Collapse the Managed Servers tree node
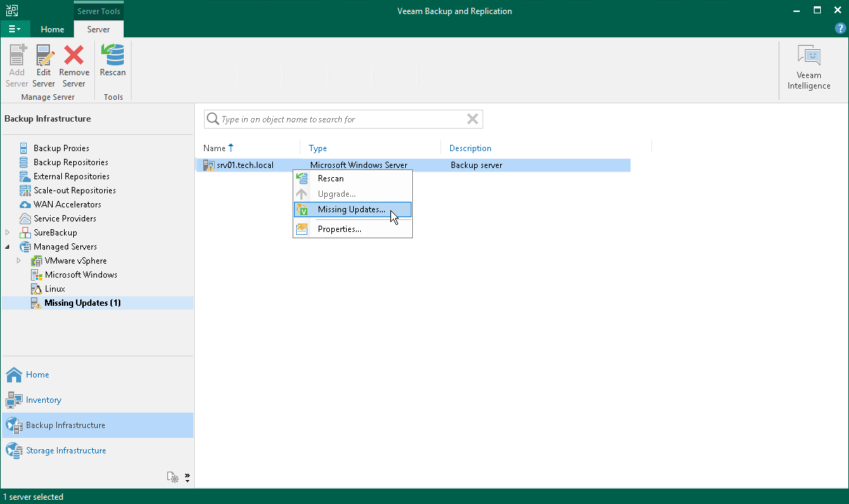Screen dimensions: 849x504 pyautogui.click(x=6, y=246)
